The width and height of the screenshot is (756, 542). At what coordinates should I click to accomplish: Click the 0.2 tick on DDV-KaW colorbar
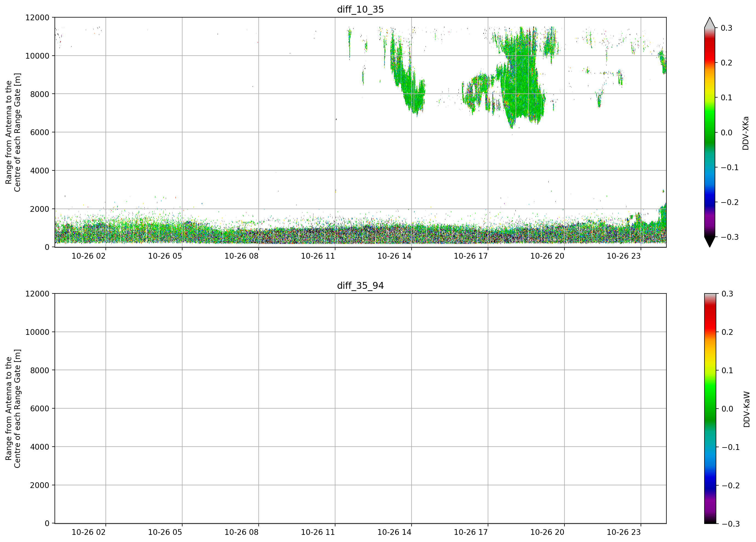click(x=727, y=332)
